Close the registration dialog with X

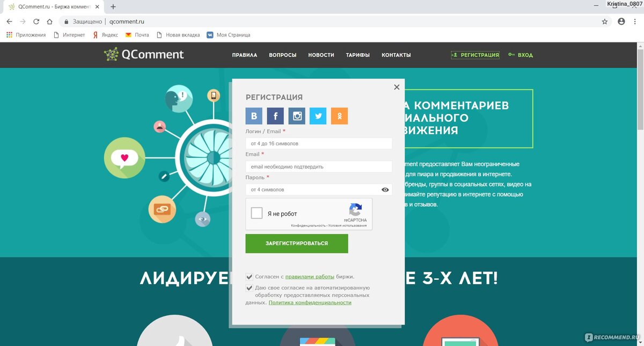coord(397,87)
